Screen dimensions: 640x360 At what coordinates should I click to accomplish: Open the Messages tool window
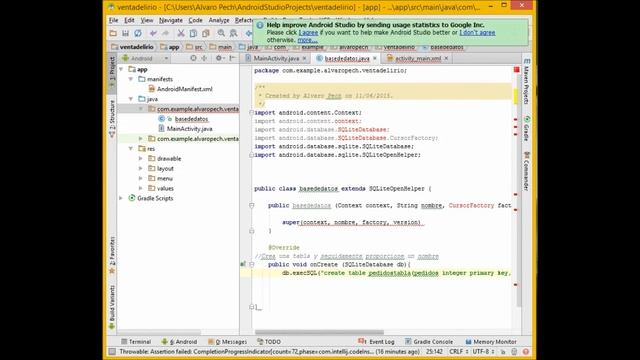click(227, 342)
